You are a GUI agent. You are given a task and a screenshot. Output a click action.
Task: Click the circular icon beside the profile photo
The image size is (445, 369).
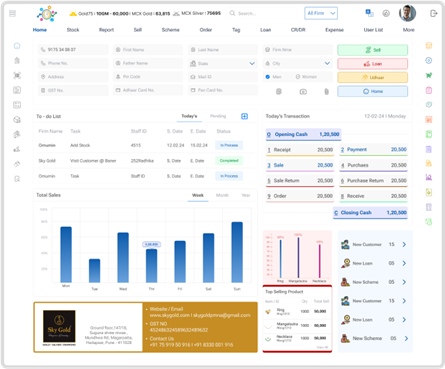click(x=386, y=13)
